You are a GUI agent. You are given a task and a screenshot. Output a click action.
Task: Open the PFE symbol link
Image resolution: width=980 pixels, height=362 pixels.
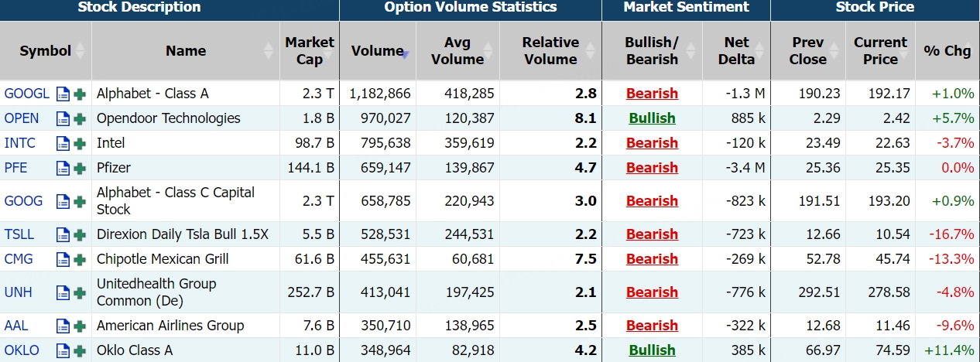16,168
